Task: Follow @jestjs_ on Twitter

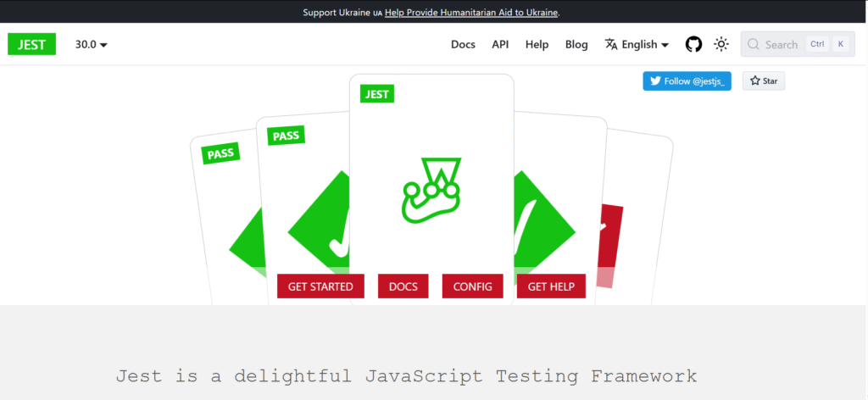Action: coord(687,81)
